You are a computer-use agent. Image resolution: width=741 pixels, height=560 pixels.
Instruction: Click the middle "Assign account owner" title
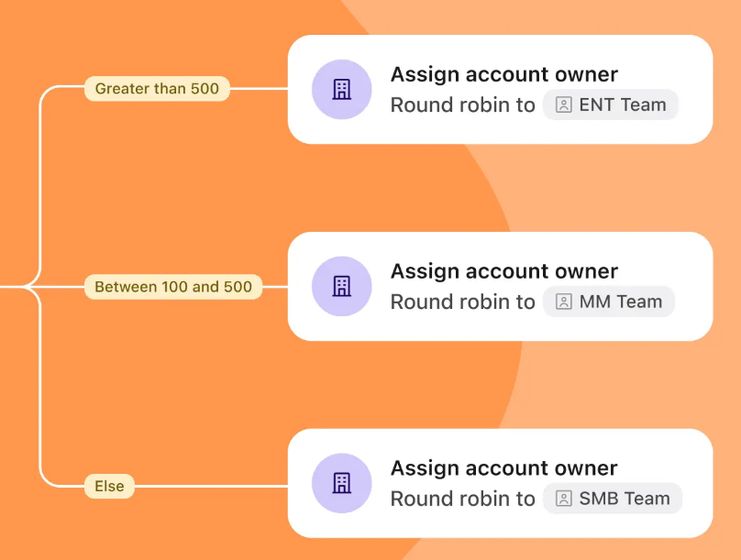(503, 271)
